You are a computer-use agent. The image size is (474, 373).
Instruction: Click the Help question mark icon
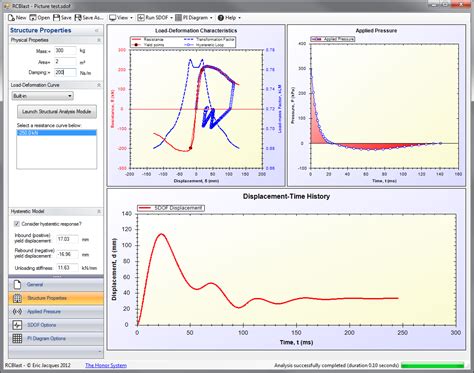click(x=221, y=18)
